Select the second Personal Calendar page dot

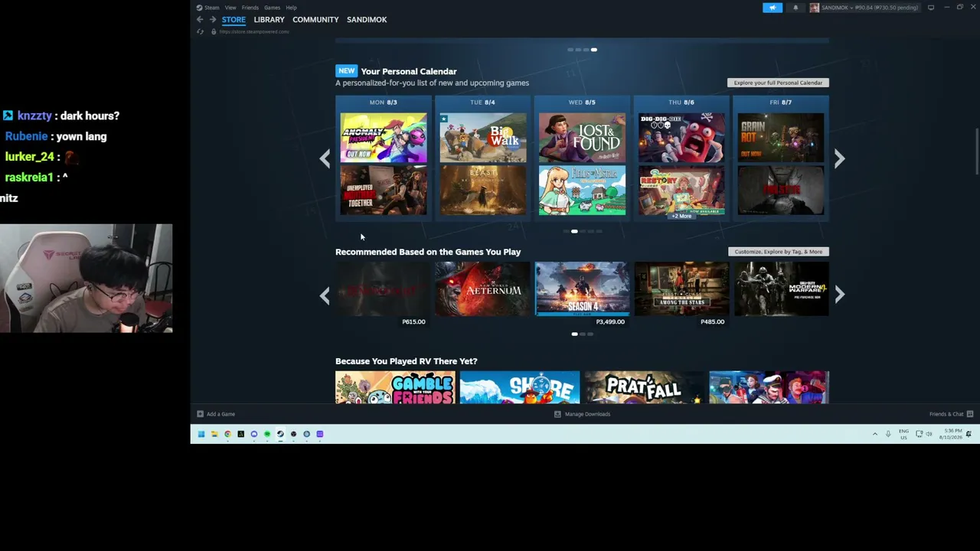(574, 231)
